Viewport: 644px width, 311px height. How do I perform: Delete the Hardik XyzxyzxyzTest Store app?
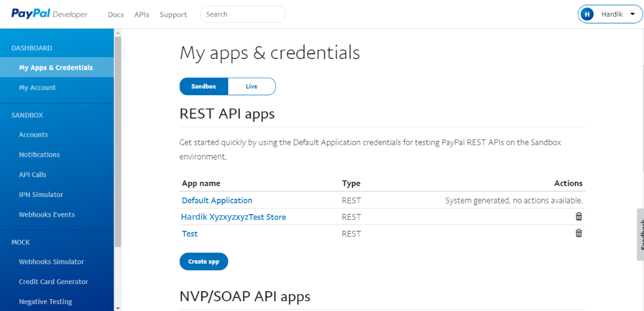(578, 216)
